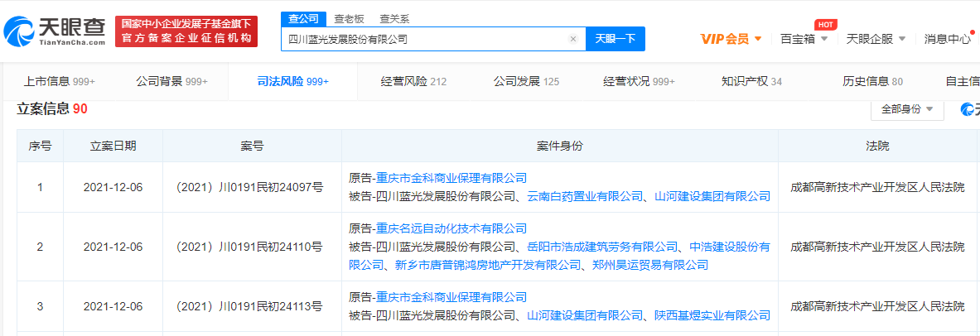Click the 法院 column header
980x336 pixels.
pos(877,146)
